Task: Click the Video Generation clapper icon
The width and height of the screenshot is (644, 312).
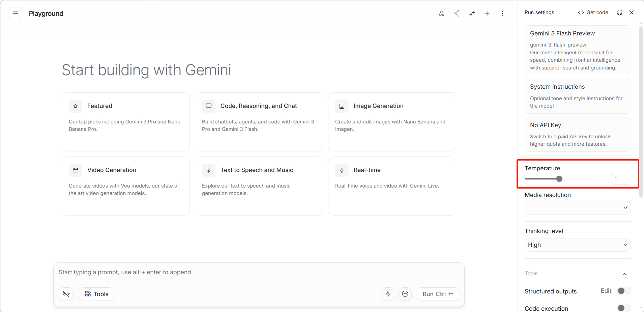Action: tap(76, 170)
